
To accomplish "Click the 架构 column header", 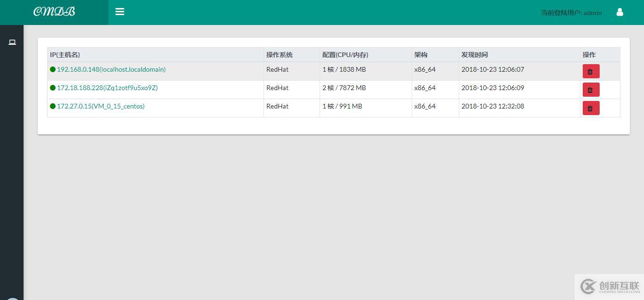I will pyautogui.click(x=421, y=55).
